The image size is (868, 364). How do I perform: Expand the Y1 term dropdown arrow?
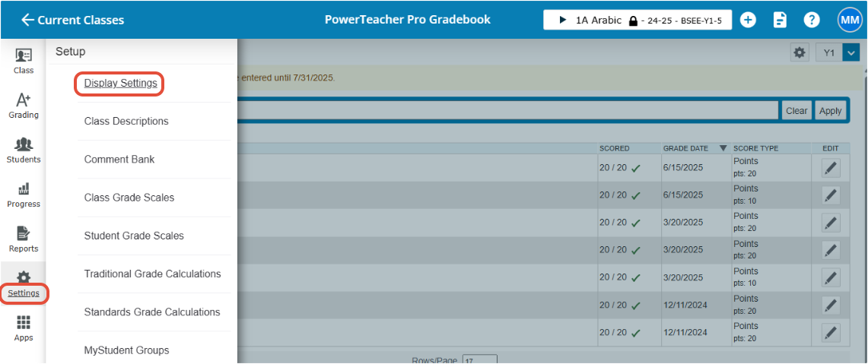(851, 52)
